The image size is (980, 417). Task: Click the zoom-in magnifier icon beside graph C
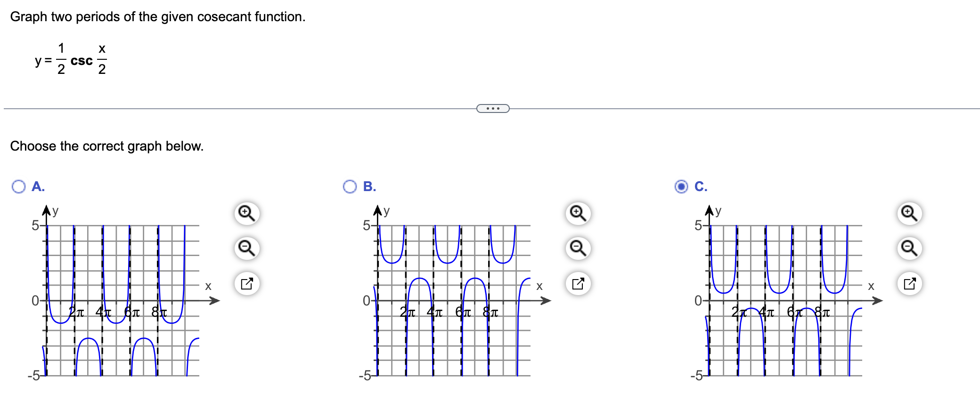coord(909,213)
